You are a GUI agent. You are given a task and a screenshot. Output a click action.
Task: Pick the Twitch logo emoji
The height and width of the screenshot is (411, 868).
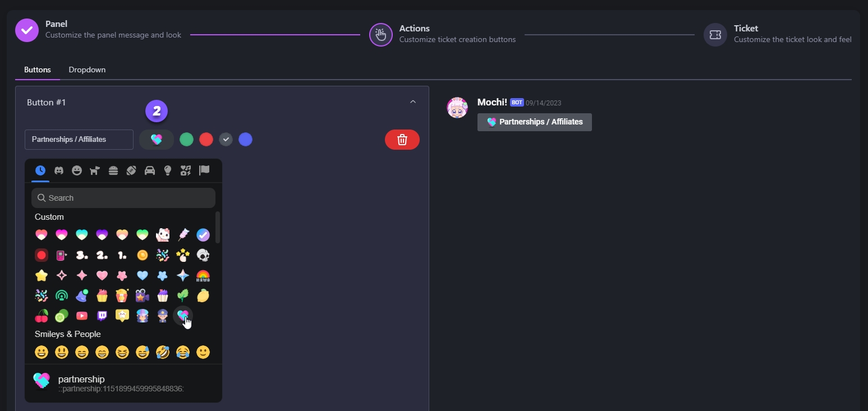click(102, 316)
